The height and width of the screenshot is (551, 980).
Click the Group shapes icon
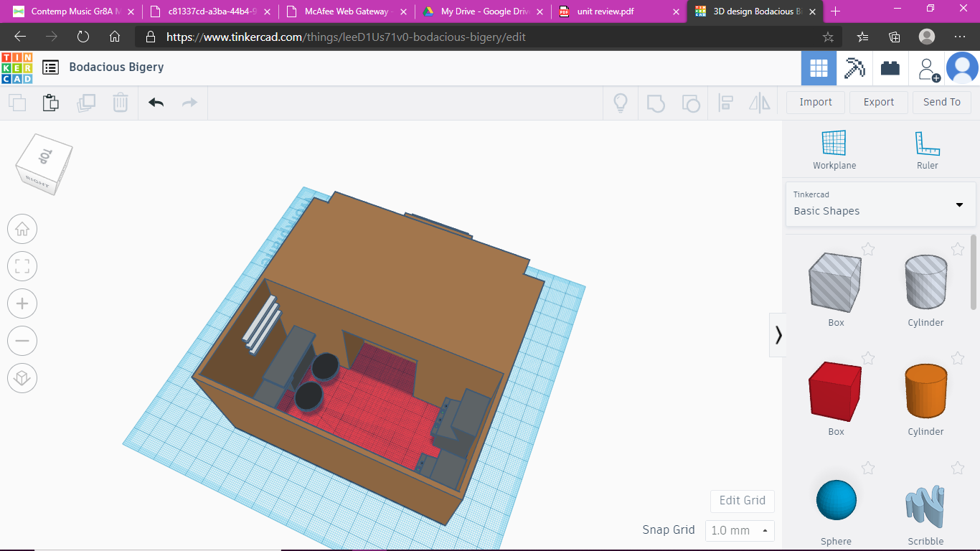point(656,103)
